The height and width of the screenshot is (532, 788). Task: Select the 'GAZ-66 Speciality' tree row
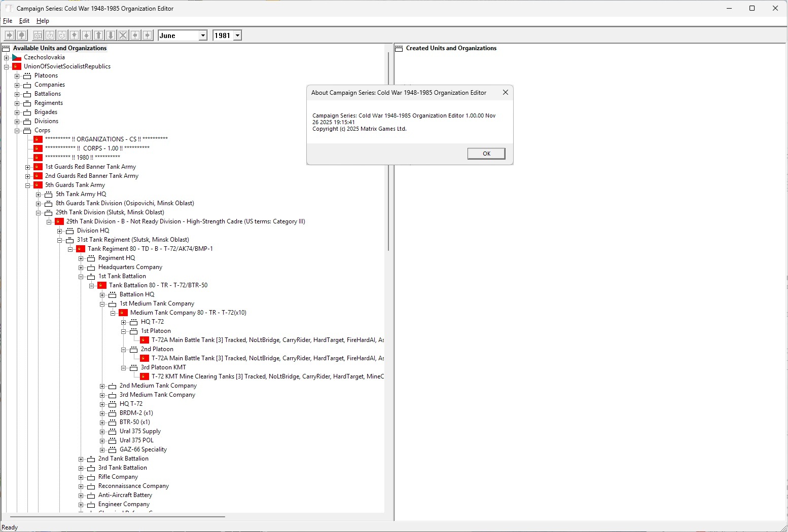tap(143, 449)
